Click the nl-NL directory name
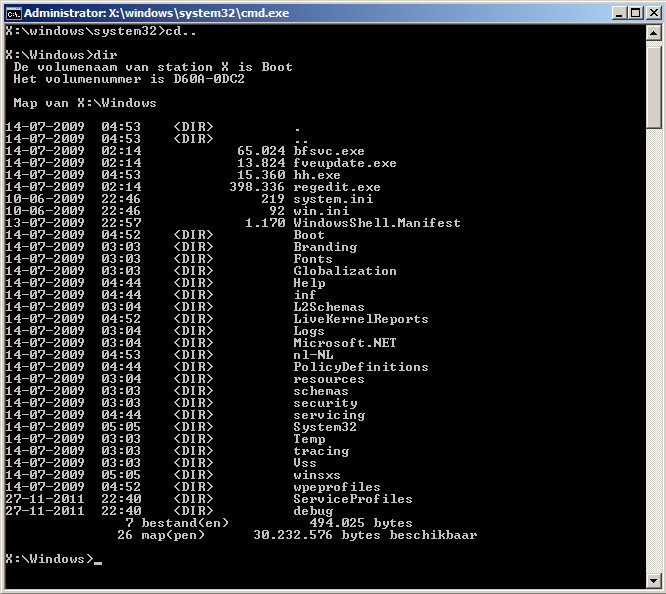Image resolution: width=666 pixels, height=594 pixels. (313, 355)
